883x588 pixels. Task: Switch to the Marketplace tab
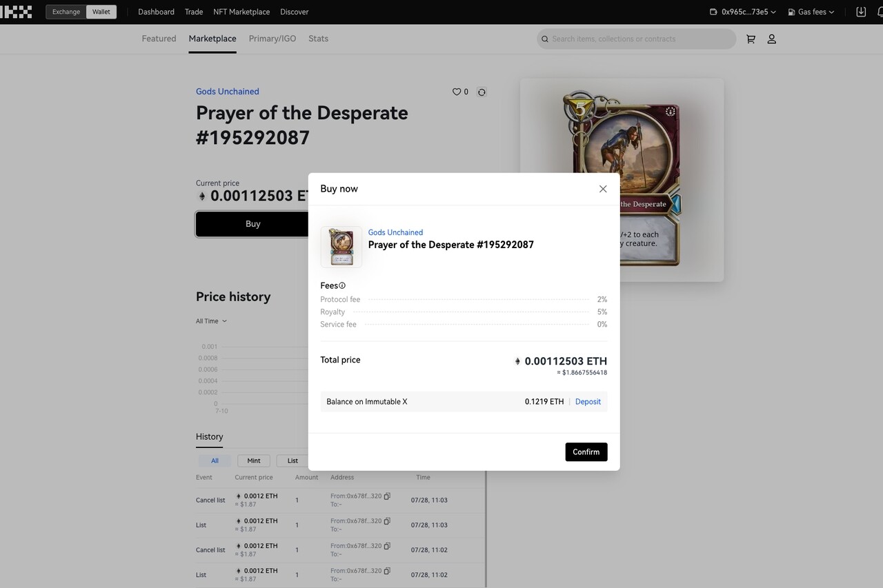coord(212,39)
